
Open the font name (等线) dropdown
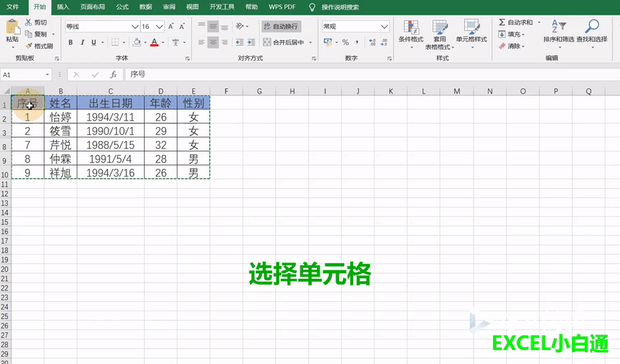pos(135,26)
